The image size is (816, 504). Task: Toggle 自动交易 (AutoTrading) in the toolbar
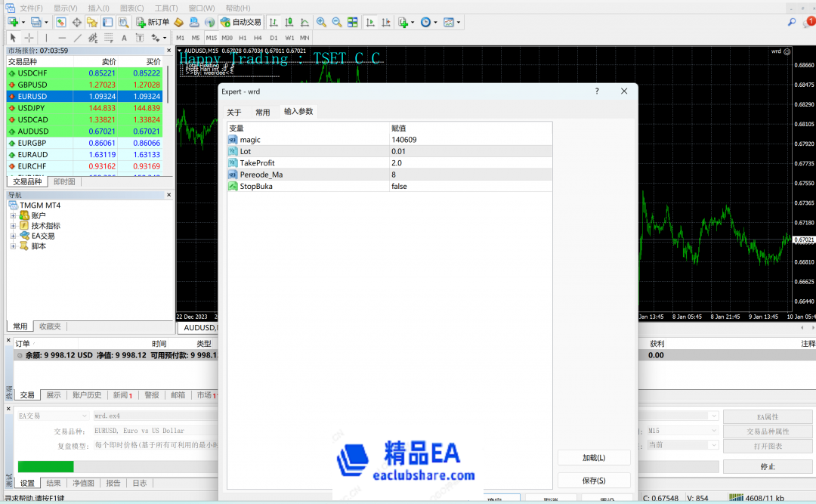coord(240,22)
